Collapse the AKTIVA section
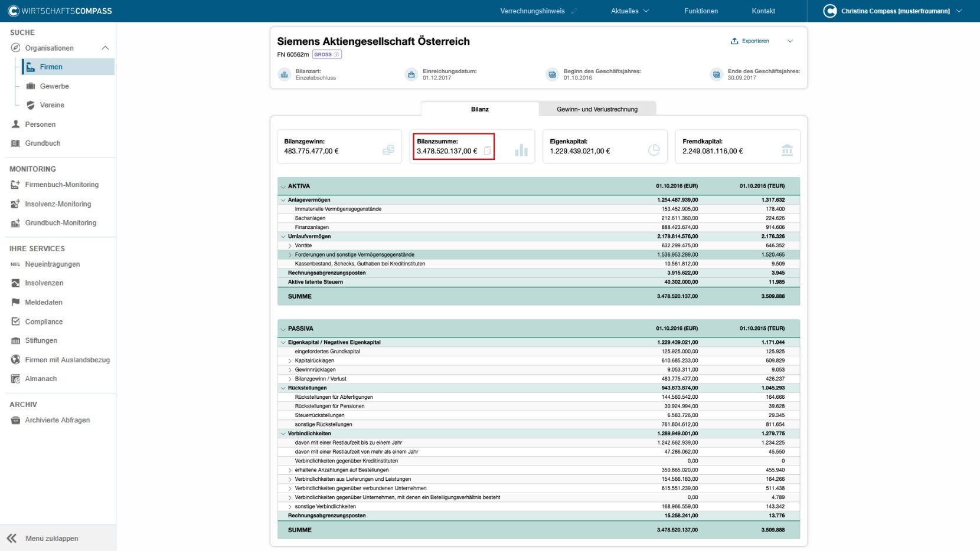This screenshot has height=551, width=980. coord(283,186)
